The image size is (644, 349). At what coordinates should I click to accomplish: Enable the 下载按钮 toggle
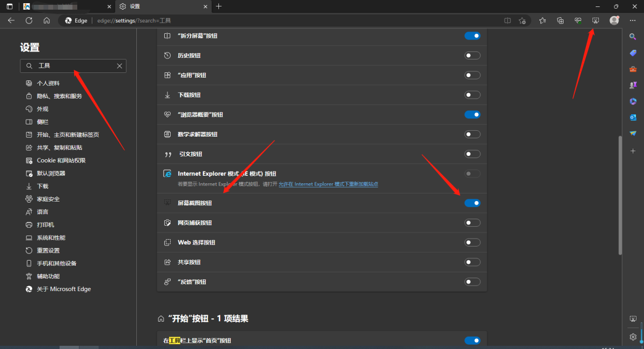click(x=472, y=95)
